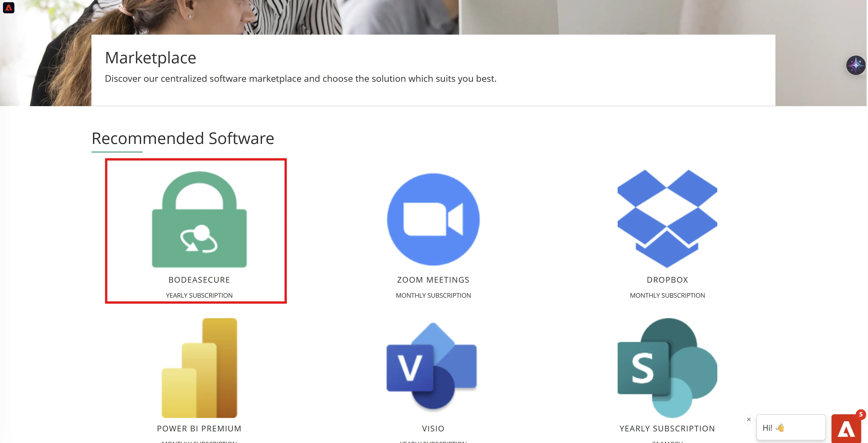Open the AI assistant sparkle icon

coord(856,65)
